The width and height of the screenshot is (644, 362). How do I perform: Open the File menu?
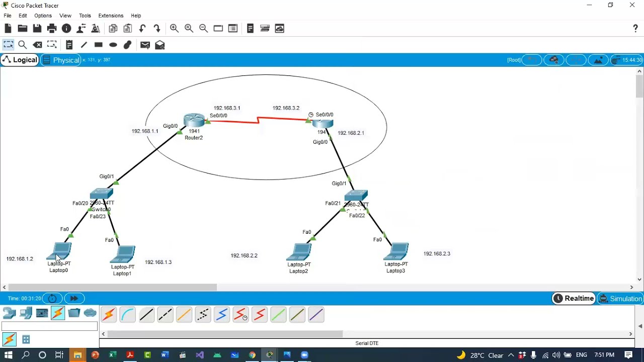pyautogui.click(x=8, y=16)
